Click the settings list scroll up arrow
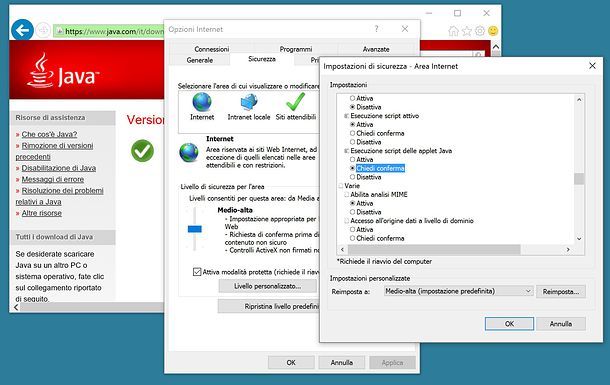 point(579,100)
